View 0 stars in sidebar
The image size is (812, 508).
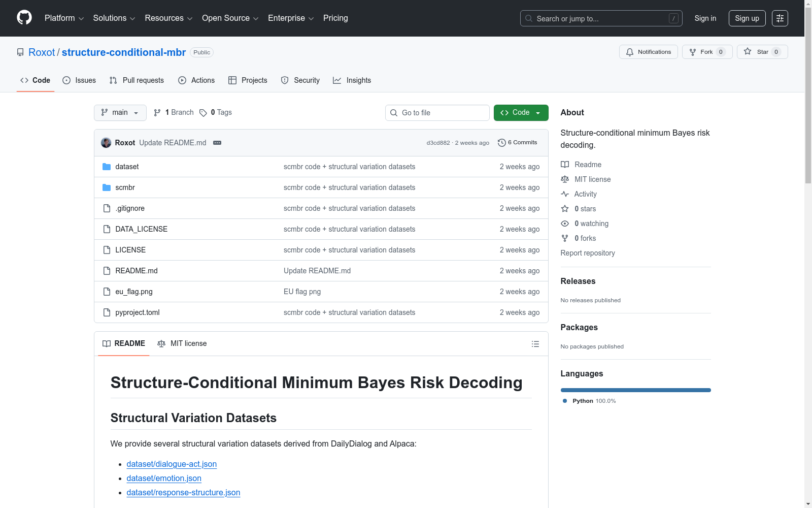pyautogui.click(x=579, y=209)
